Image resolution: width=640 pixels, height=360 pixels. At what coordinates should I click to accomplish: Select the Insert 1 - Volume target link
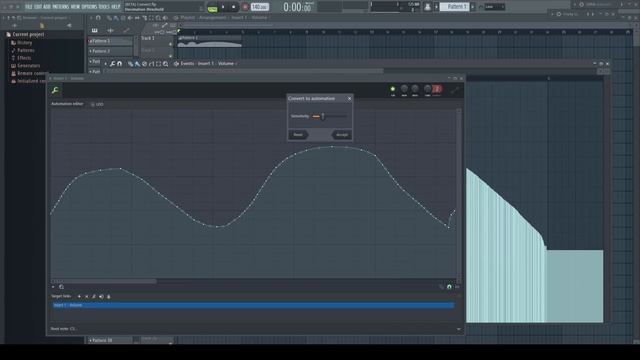(x=253, y=305)
